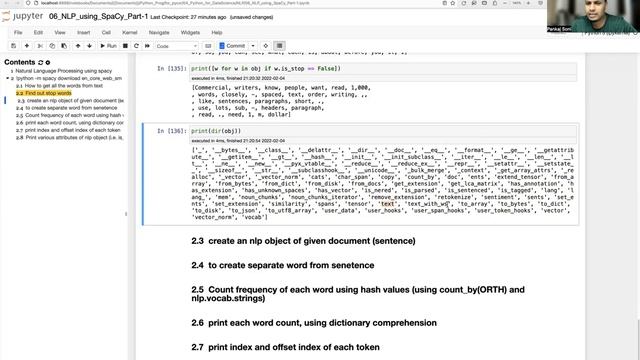Click the Jupyter logo
Screen dimensions: 640x360
click(x=22, y=16)
